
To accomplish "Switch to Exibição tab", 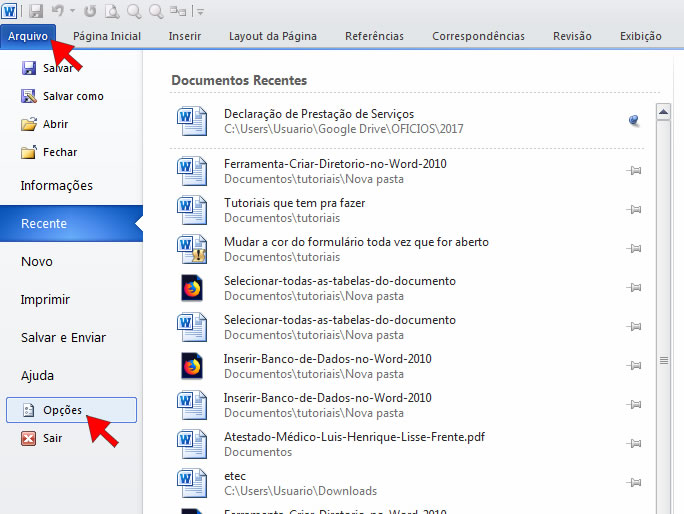I will (640, 36).
